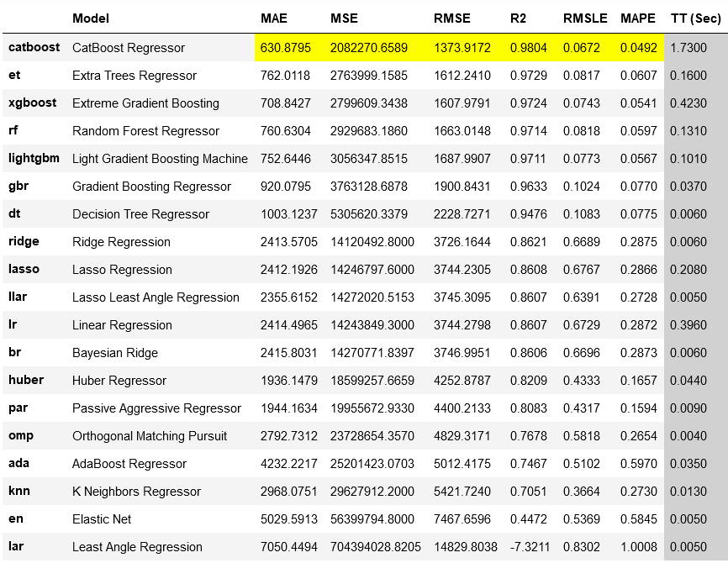Click Decision Tree RMSE value 2228.7271
Screen dimensions: 728x563
pos(462,214)
